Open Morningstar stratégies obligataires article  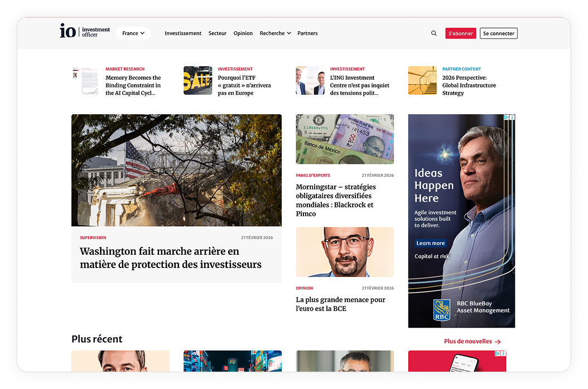(x=335, y=200)
